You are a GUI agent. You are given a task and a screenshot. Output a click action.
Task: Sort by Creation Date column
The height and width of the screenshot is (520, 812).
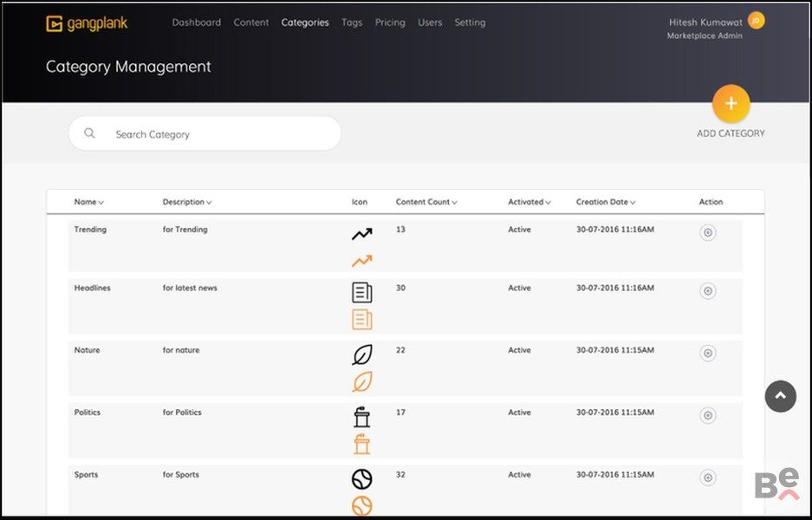pyautogui.click(x=605, y=202)
